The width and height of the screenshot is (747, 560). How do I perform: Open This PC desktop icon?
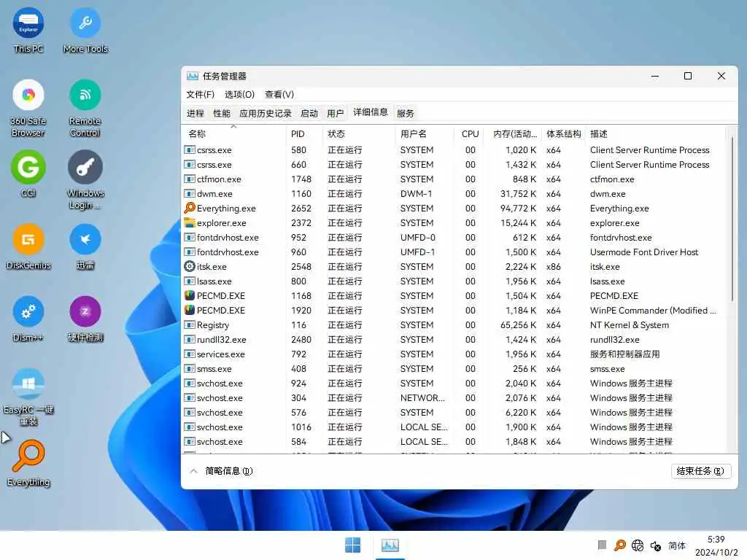point(28,31)
